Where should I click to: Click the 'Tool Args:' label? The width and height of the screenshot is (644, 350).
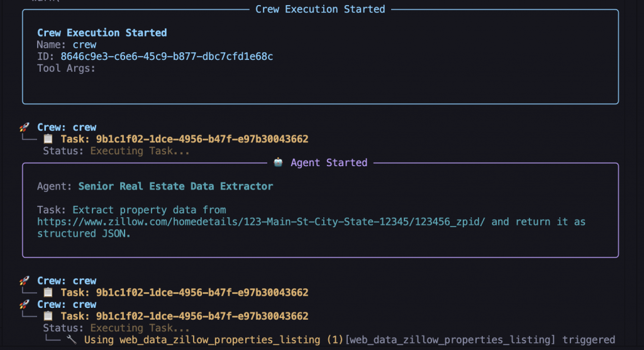tap(66, 69)
